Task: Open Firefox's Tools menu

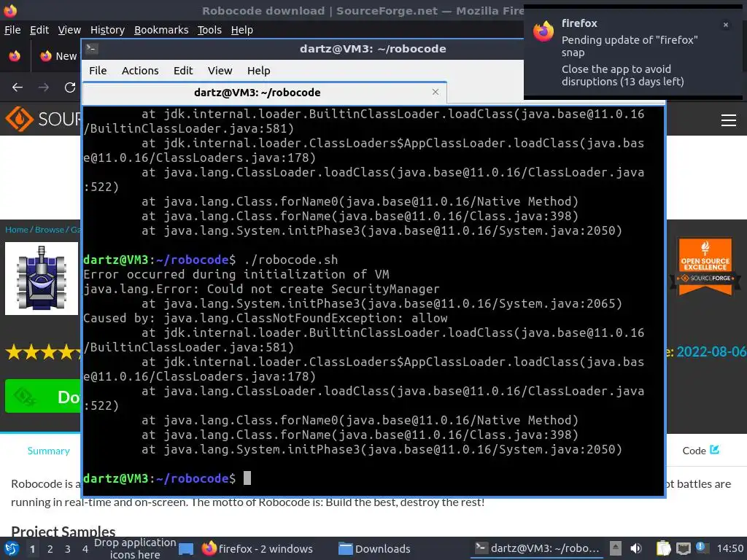Action: coord(209,30)
